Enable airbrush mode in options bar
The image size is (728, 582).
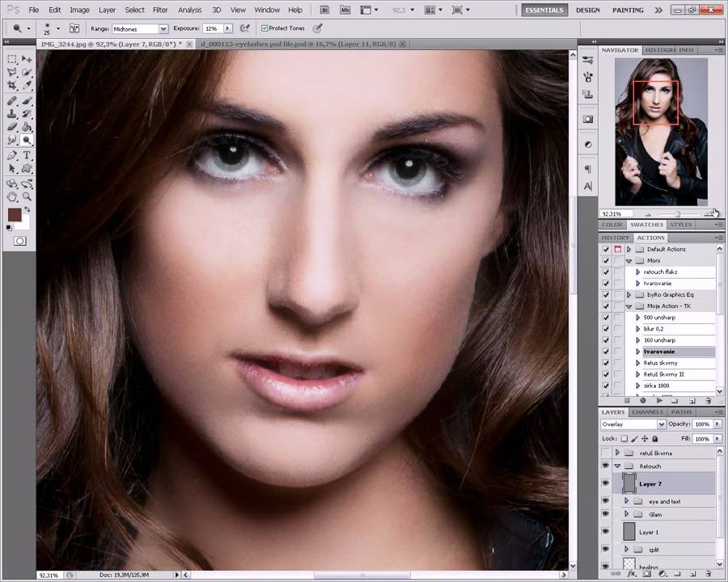(245, 28)
